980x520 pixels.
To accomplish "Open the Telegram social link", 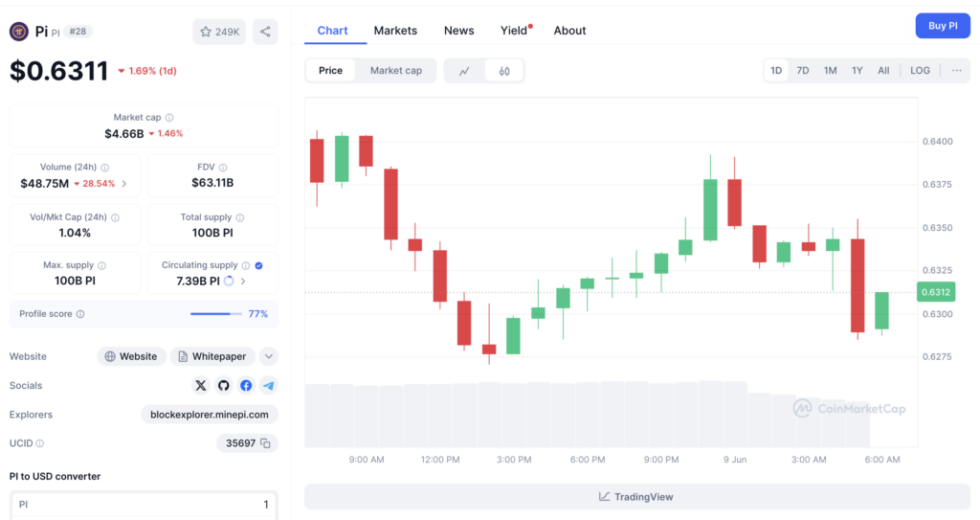I will click(x=268, y=386).
